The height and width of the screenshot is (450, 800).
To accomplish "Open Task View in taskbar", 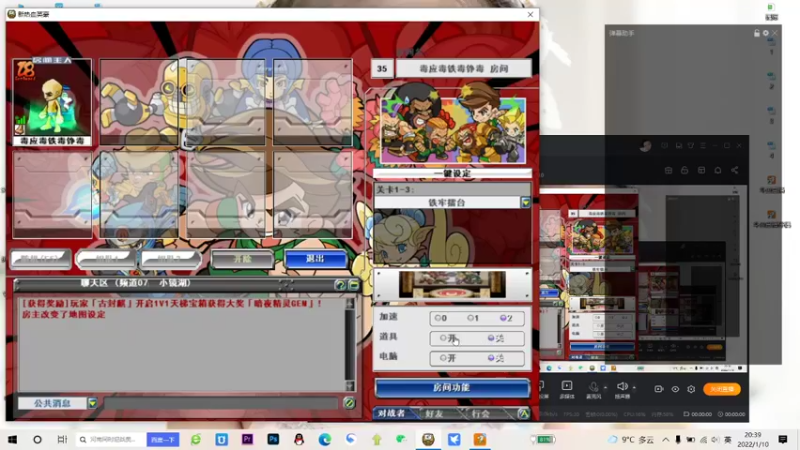I will point(62,439).
